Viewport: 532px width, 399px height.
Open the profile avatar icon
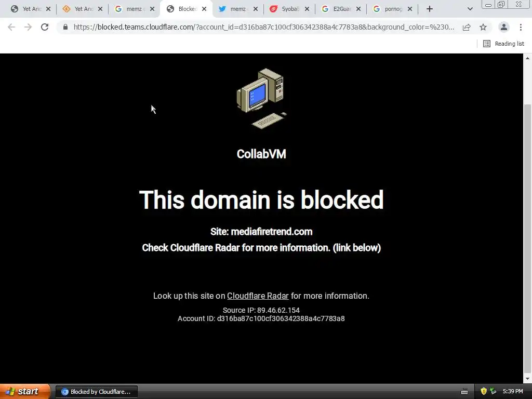(504, 27)
